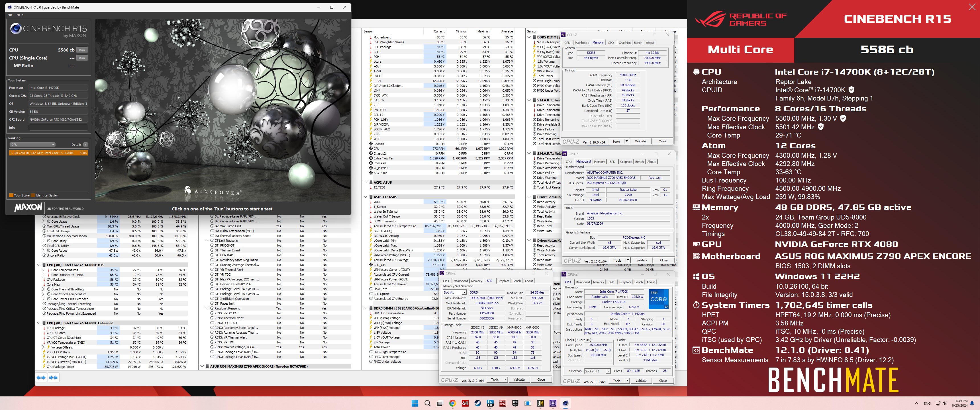Click the HWiNFO collapse-columns arrows icon
The image size is (980, 410).
tap(53, 377)
